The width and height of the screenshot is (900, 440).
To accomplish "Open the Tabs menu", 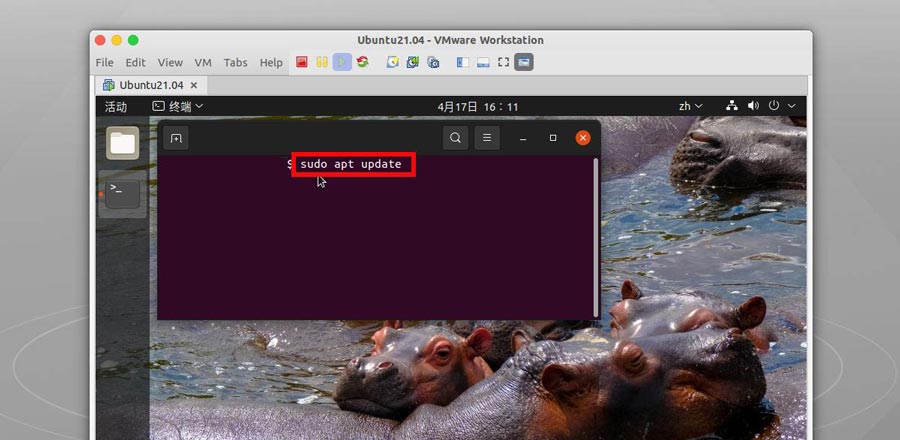I will pyautogui.click(x=235, y=63).
